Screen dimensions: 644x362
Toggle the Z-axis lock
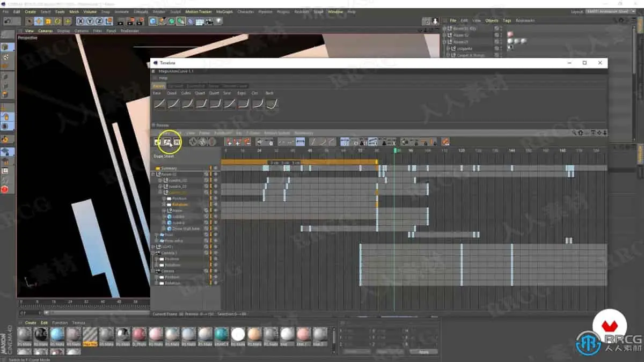point(100,21)
